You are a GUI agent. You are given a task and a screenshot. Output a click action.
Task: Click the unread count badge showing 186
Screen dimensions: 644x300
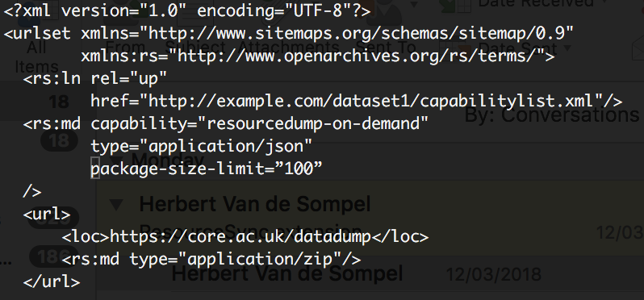click(x=54, y=256)
